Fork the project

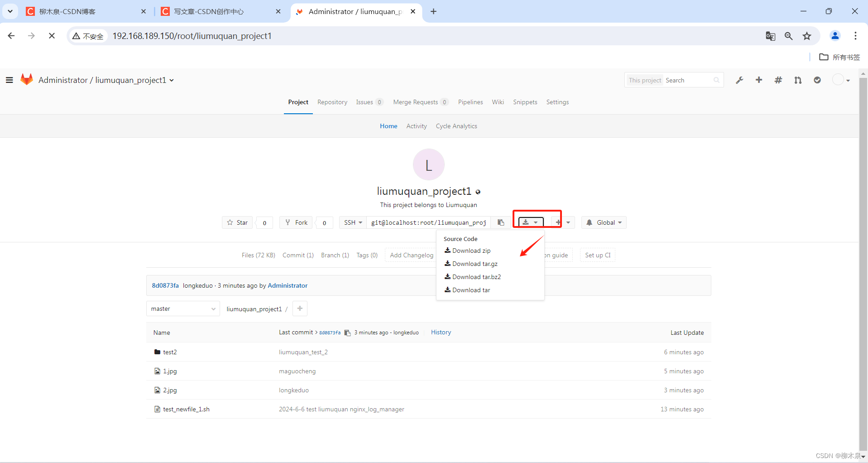(296, 222)
